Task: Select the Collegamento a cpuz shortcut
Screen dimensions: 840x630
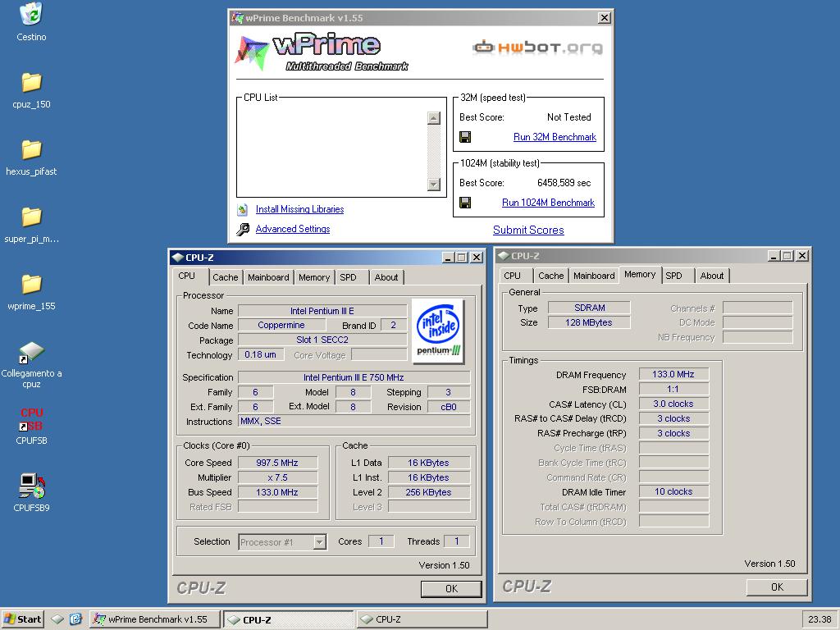Action: 31,352
